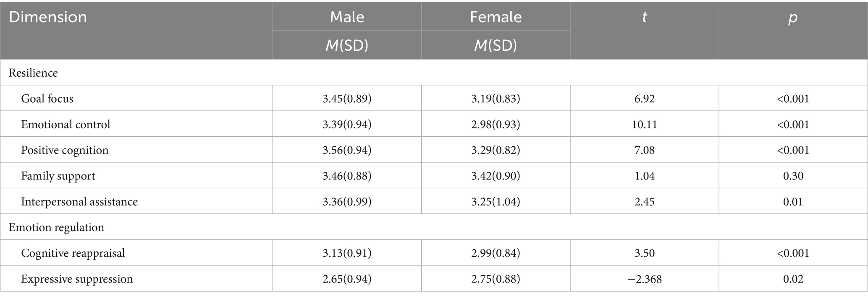Screen dimensions: 868x299
Task: Click the female mean 3.25(1.04) cell
Action: coord(496,202)
